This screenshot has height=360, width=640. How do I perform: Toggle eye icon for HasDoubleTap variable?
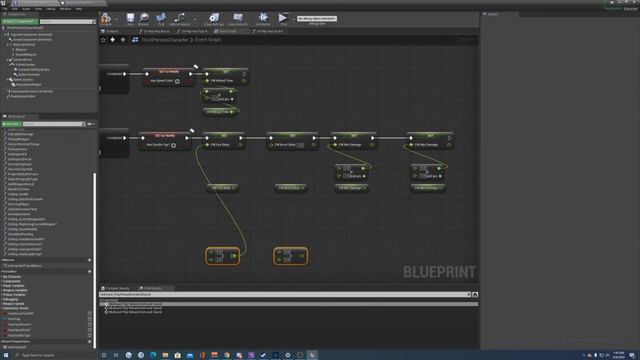pyautogui.click(x=89, y=335)
